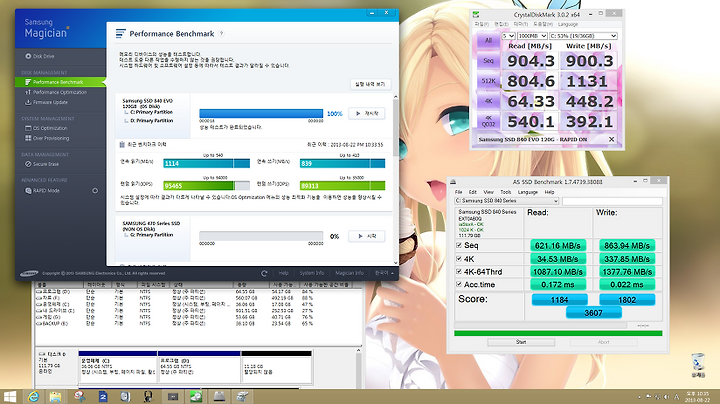
Task: Toggle the RAPID Mode status indicator circle
Action: click(95, 191)
